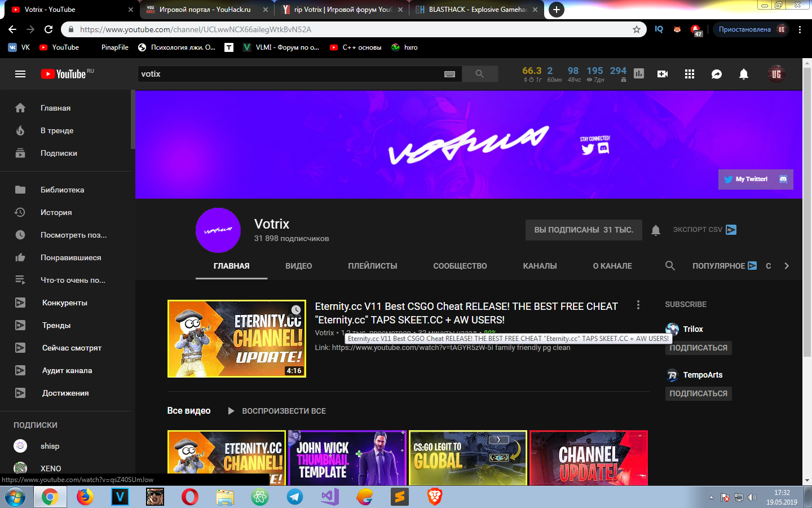
Task: Bookmark this page with the star icon
Action: (x=637, y=29)
